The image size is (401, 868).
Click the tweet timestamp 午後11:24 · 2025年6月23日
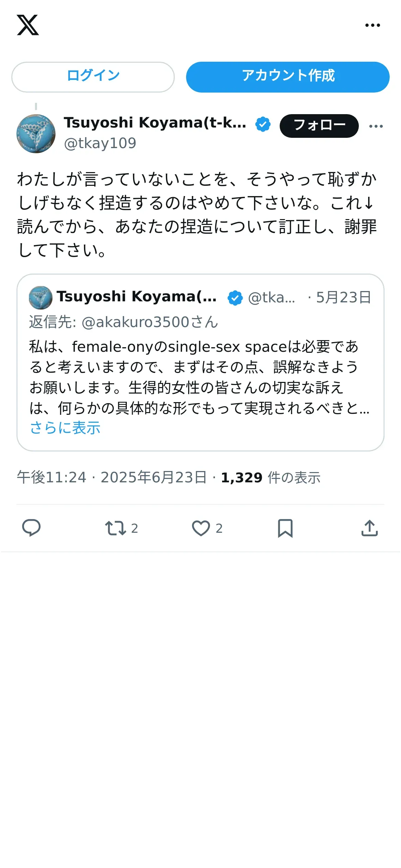tap(112, 478)
